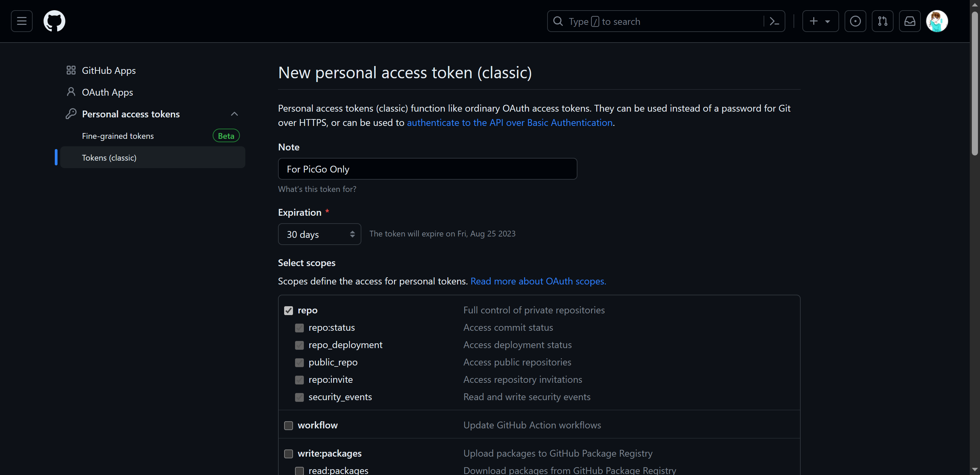980x475 pixels.
Task: Open the Pull requests icon
Action: [x=882, y=21]
